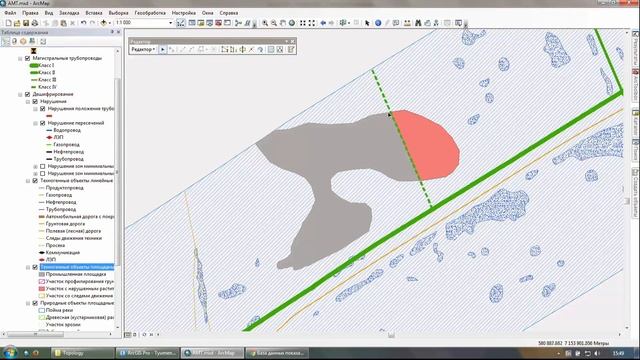Open the Редактор dropdown menu
The height and width of the screenshot is (360, 640).
click(x=143, y=49)
